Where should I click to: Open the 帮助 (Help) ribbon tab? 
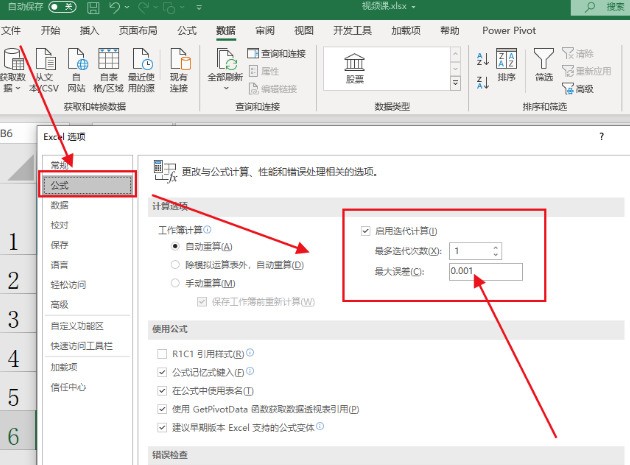click(450, 31)
